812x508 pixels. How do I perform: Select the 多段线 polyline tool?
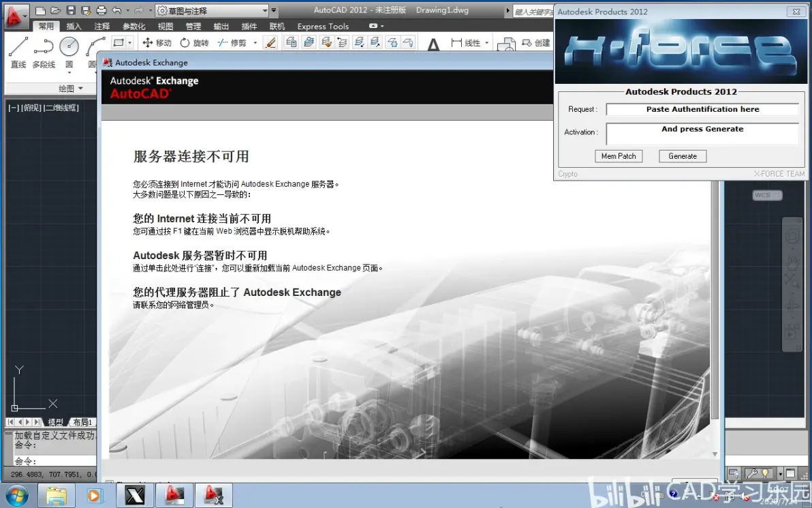(44, 53)
